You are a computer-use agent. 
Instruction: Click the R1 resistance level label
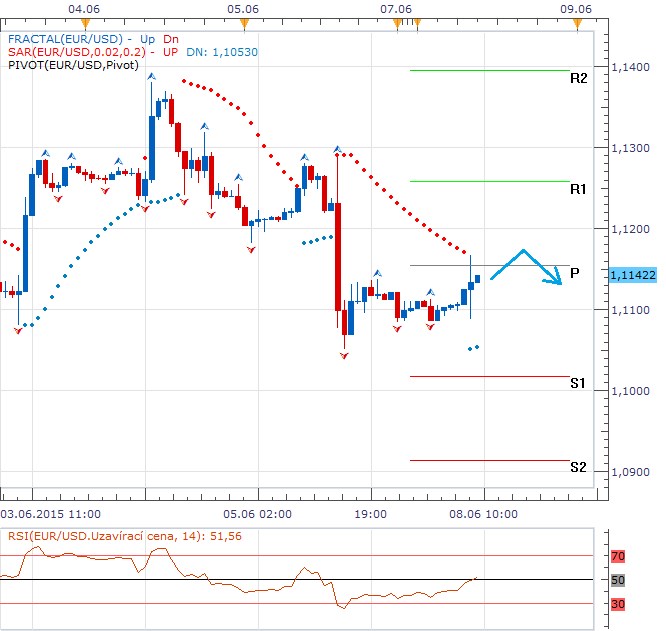coord(578,189)
